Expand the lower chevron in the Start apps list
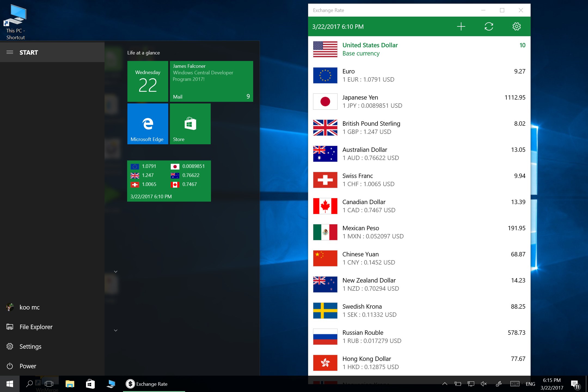 click(x=116, y=330)
